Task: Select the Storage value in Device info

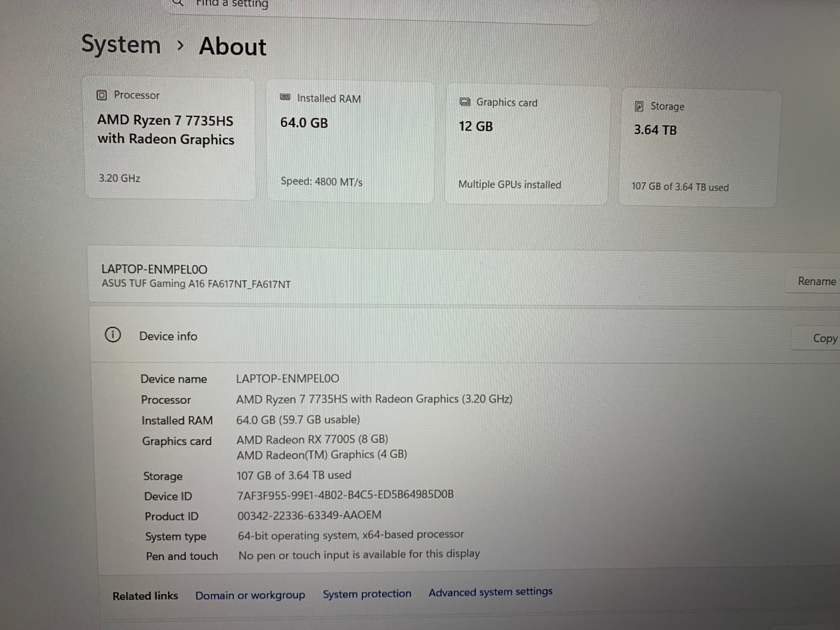Action: [294, 475]
